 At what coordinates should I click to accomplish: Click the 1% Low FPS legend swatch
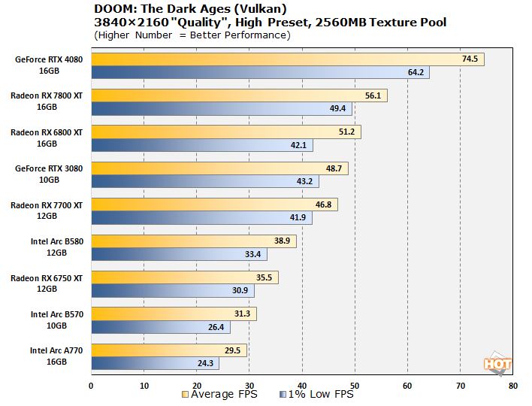pyautogui.click(x=283, y=395)
